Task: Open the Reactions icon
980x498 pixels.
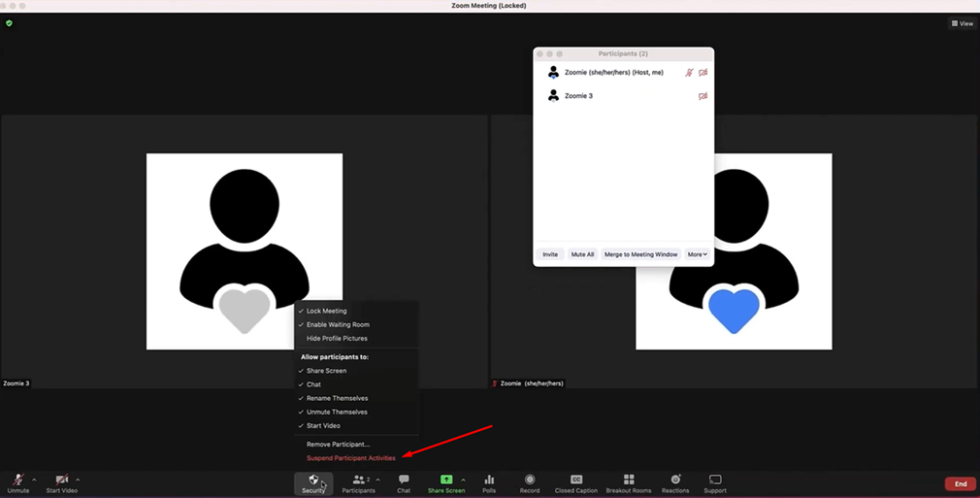Action: [x=675, y=480]
